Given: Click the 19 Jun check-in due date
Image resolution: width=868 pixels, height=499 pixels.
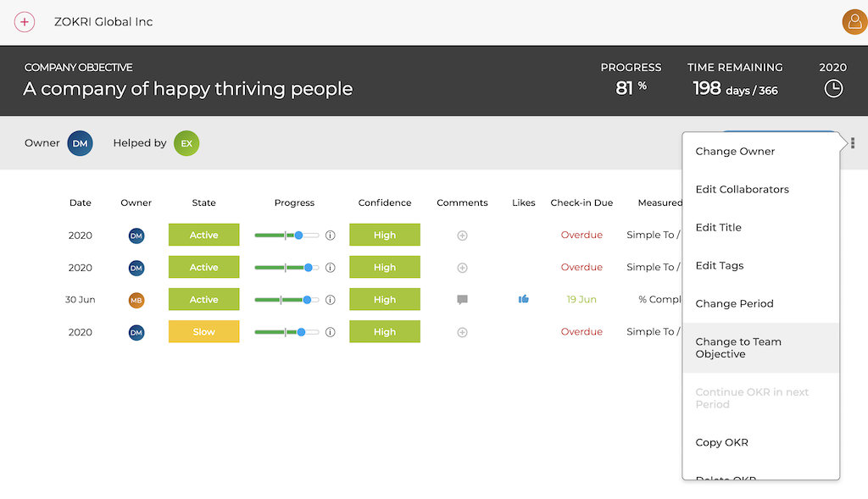Looking at the screenshot, I should (581, 300).
